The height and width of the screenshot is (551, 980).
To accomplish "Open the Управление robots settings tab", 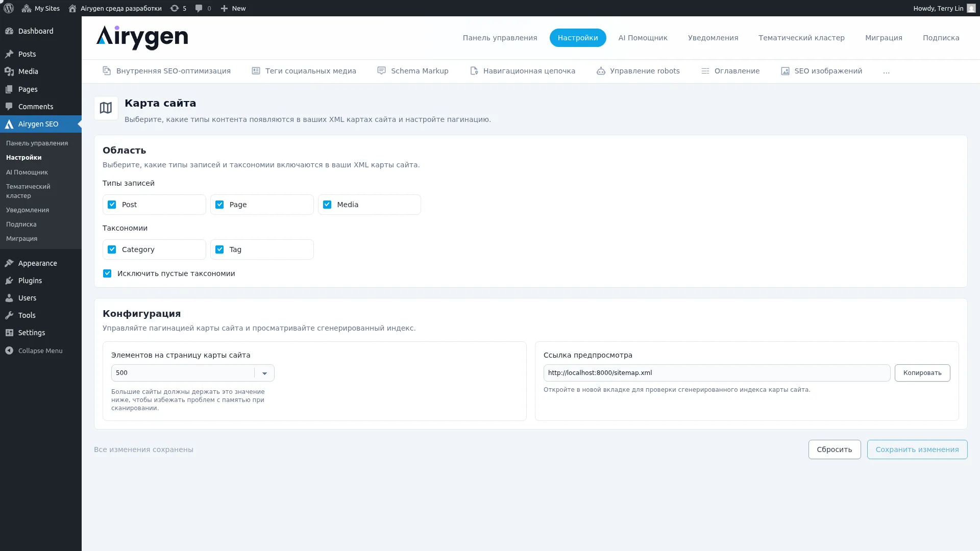I will coord(638,71).
